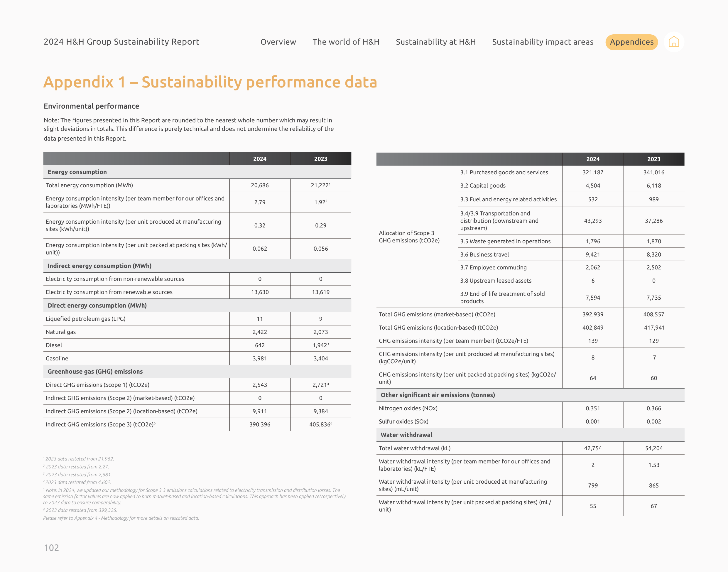Open the Overview section tab

(278, 42)
